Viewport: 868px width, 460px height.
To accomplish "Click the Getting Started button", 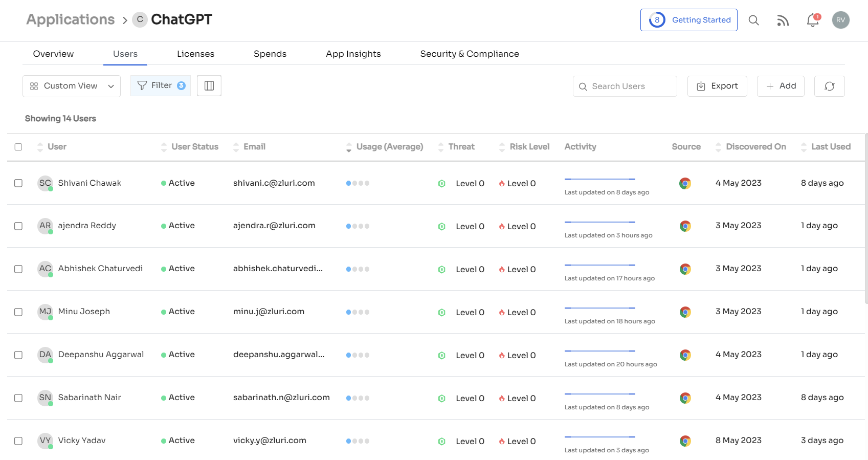I will click(x=688, y=20).
